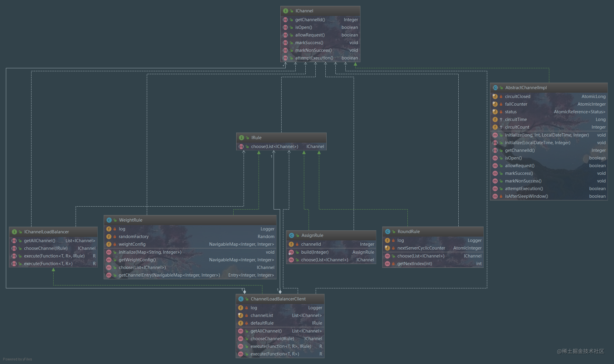Viewport: 614px width, 364px height.
Task: Click the field icon beside channelId in AssignRule
Action: (291, 244)
